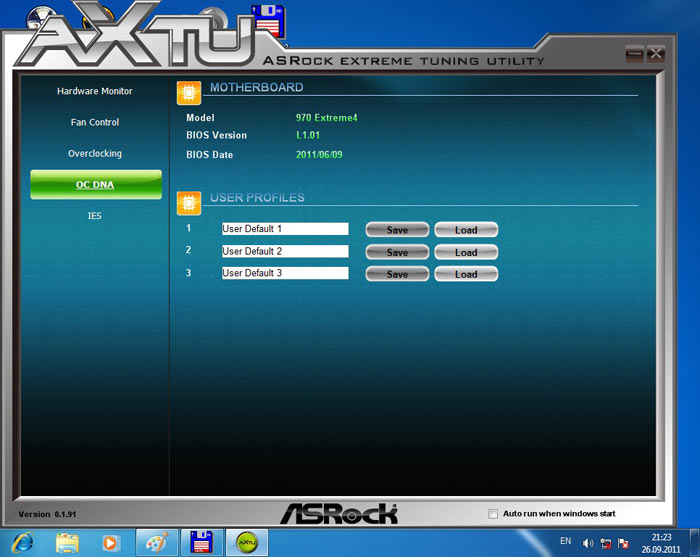Open the clock showing 21:23
Viewport: 700px width, 557px height.
point(661,543)
